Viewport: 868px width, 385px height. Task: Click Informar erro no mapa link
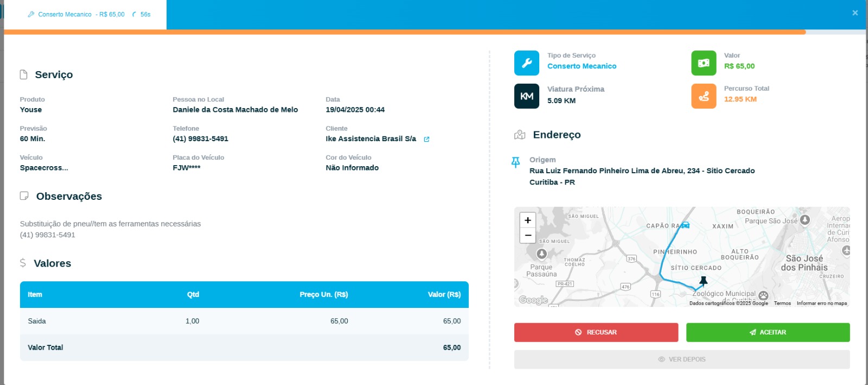[x=821, y=304]
